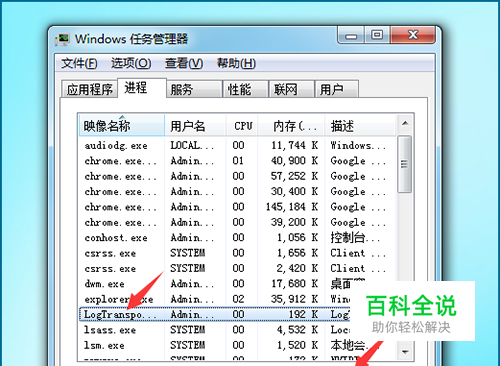The height and width of the screenshot is (366, 500).
Task: Maximize the Task Manager window
Action: (x=377, y=35)
